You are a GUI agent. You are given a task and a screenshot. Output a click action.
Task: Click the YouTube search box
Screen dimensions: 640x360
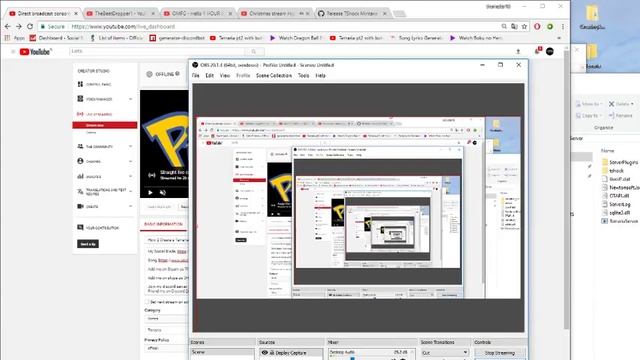(157, 51)
